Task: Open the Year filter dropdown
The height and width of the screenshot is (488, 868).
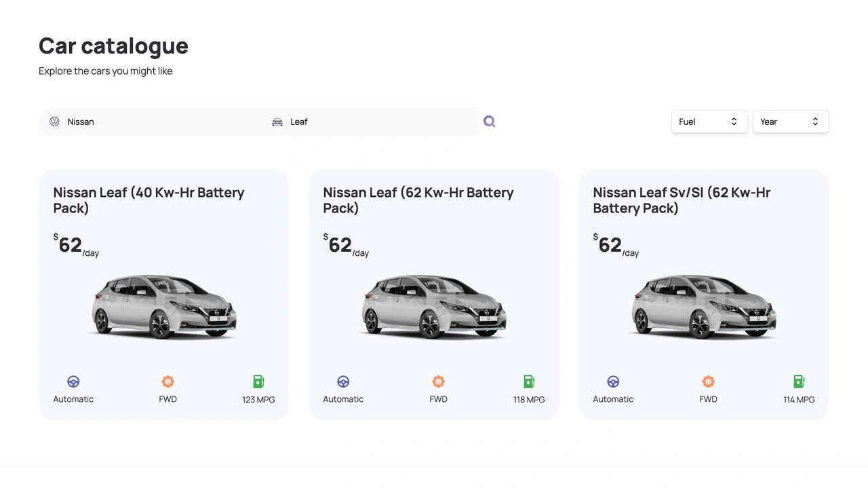Action: [791, 121]
